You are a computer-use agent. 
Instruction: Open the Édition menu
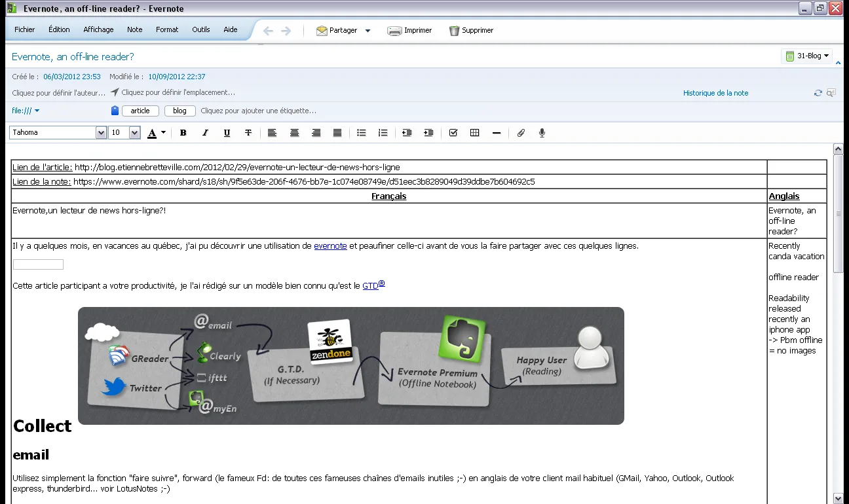tap(59, 29)
